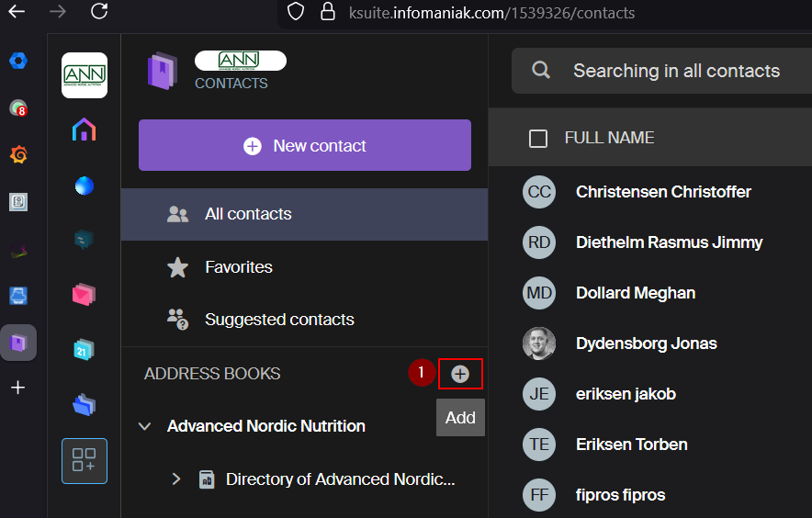Open the Favorites contact list
Screen dimensions: 812x518
coord(238,267)
